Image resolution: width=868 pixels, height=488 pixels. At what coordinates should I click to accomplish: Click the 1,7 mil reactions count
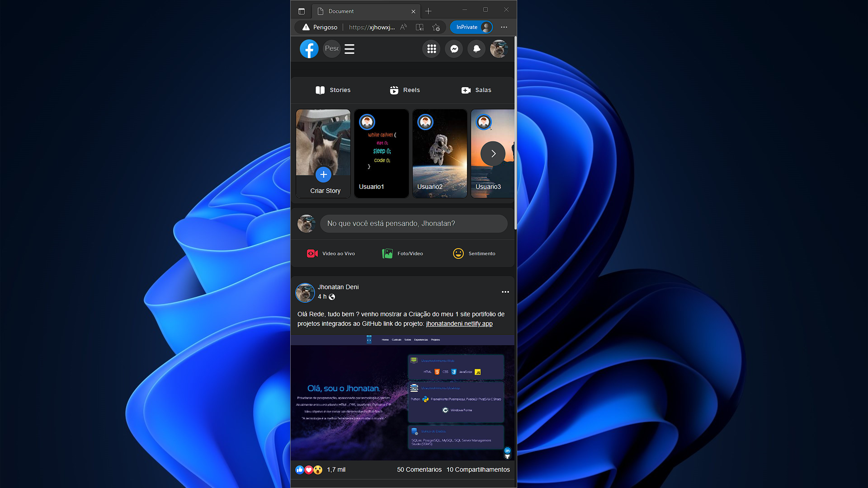336,470
